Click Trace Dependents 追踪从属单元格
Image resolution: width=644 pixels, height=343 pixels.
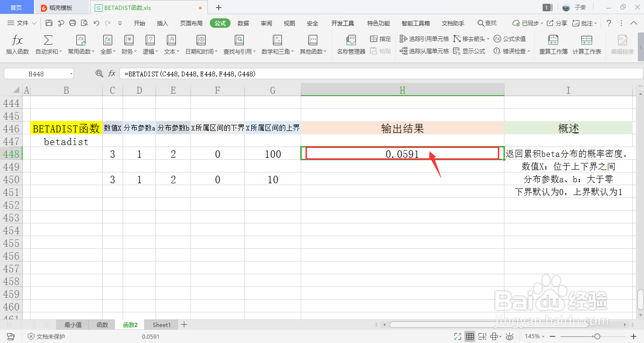[424, 51]
